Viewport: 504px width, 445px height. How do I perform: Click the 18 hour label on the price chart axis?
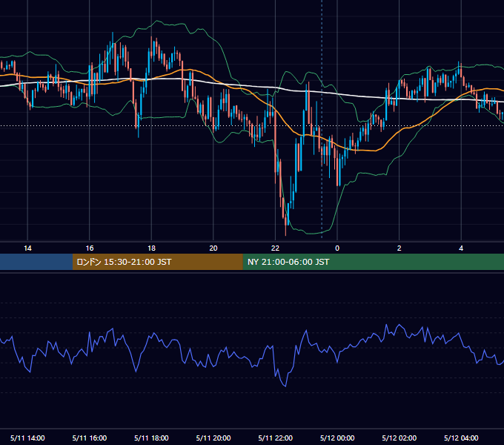point(151,248)
